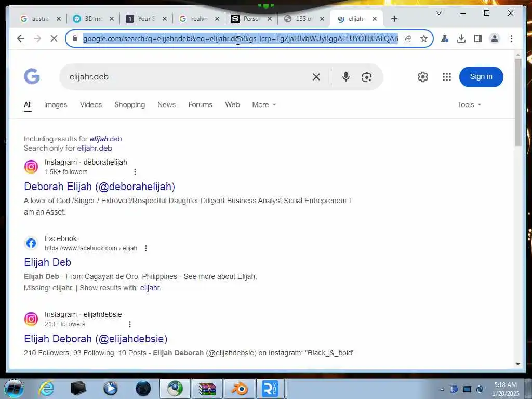Open WinRAR from the taskbar
Viewport: 532px width, 399px height.
207,389
